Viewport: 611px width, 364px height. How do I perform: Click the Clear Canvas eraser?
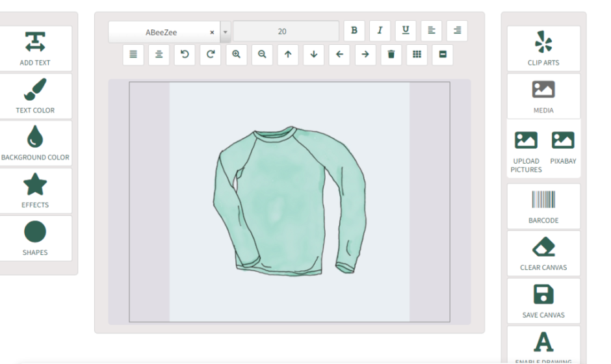tap(543, 253)
